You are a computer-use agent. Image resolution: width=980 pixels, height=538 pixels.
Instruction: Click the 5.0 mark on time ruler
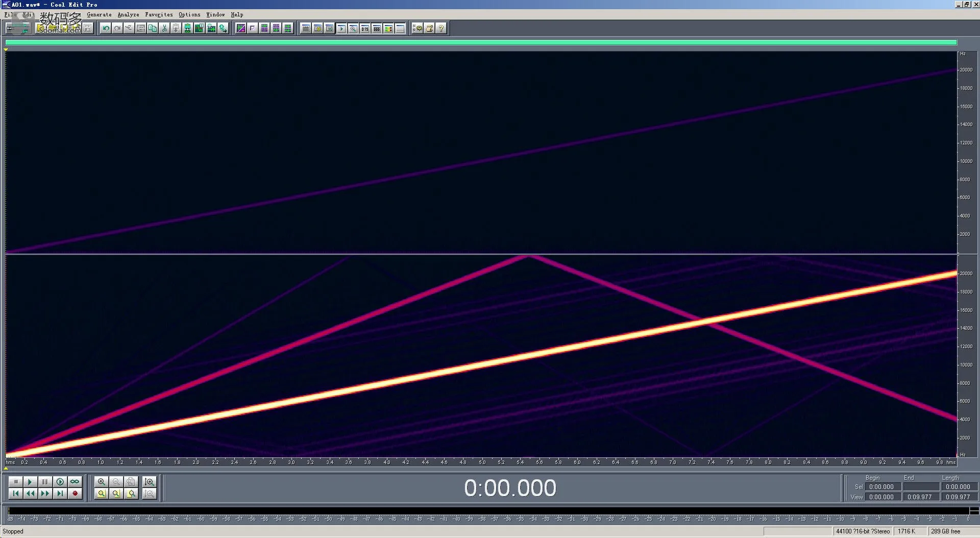pyautogui.click(x=482, y=462)
